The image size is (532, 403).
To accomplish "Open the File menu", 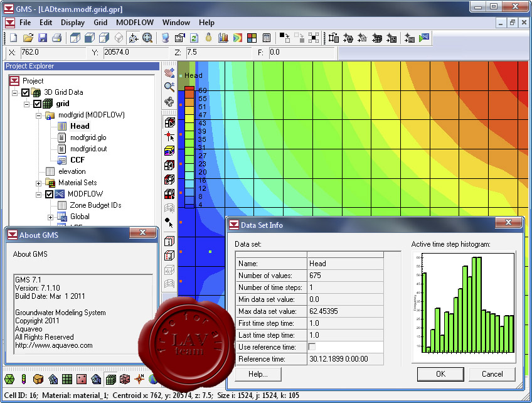I will click(25, 23).
